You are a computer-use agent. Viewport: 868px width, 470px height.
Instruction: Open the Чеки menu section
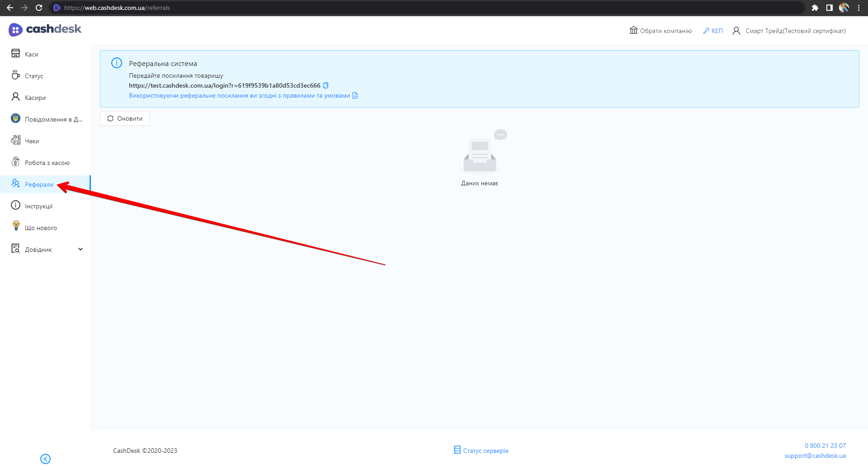[x=32, y=141]
